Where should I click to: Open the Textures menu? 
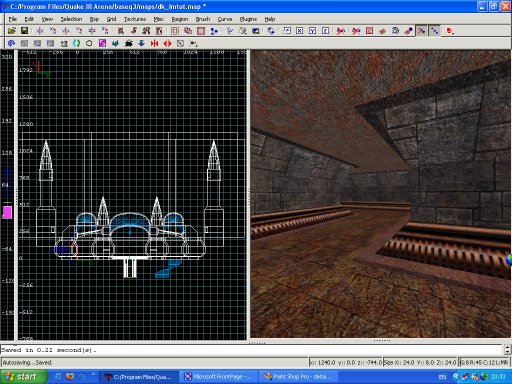tap(135, 19)
